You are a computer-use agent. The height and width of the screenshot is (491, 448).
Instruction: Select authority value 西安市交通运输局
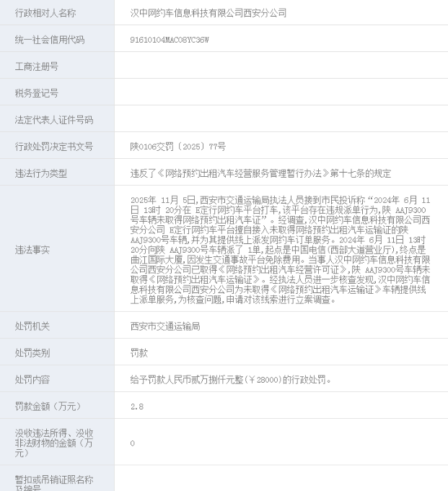(x=164, y=326)
